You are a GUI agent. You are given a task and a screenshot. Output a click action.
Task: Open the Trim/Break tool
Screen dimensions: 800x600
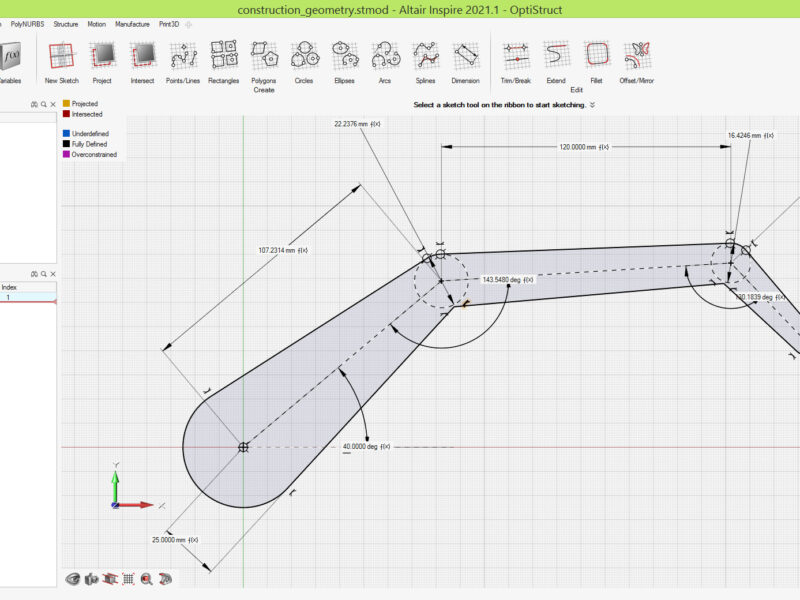[x=516, y=63]
